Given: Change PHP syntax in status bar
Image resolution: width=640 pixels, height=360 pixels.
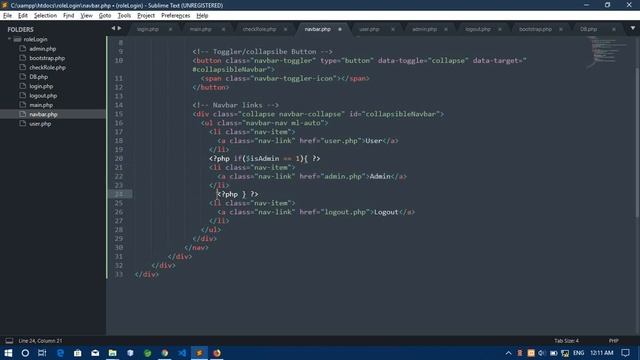Looking at the screenshot, I should tap(613, 341).
